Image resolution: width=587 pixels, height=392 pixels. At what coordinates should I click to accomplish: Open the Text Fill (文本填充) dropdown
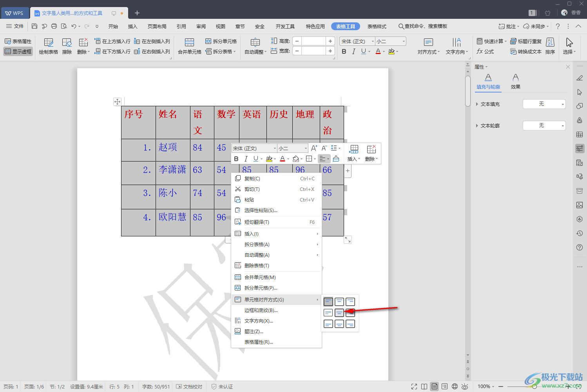coord(544,104)
